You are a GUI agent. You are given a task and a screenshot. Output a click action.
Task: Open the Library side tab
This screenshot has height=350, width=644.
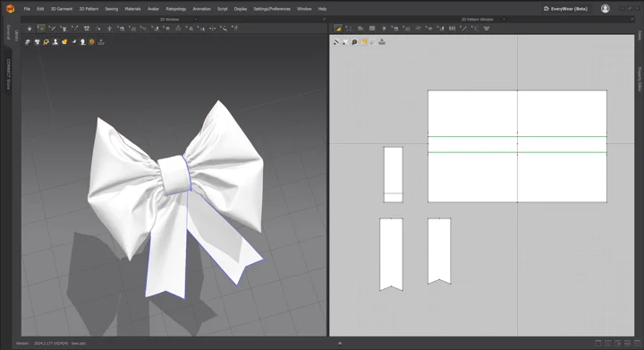point(17,35)
